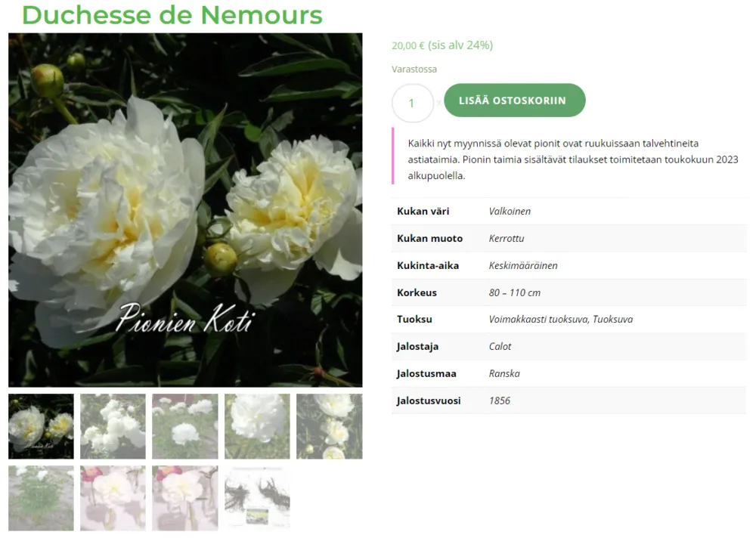
Task: Select the fourth thumbnail with single white bloom
Action: click(x=257, y=426)
